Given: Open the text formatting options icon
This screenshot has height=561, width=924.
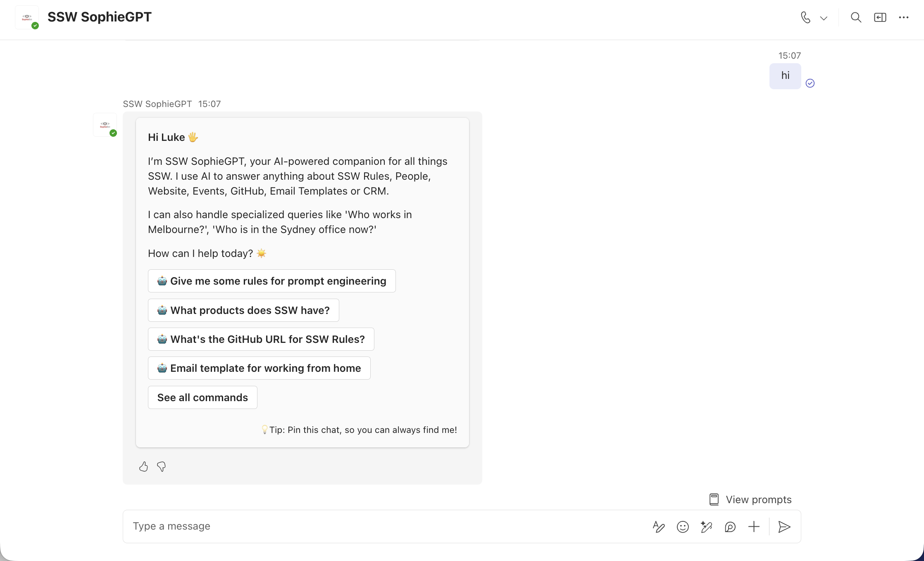Looking at the screenshot, I should coord(659,527).
